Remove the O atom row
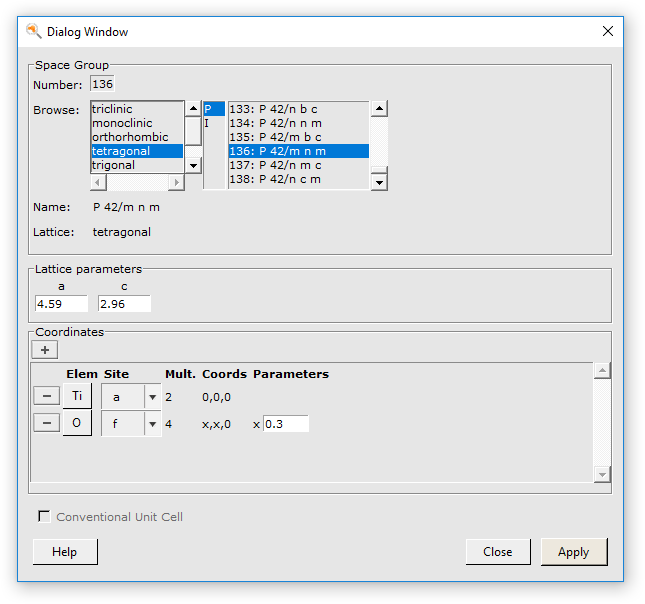645x604 pixels. (46, 423)
